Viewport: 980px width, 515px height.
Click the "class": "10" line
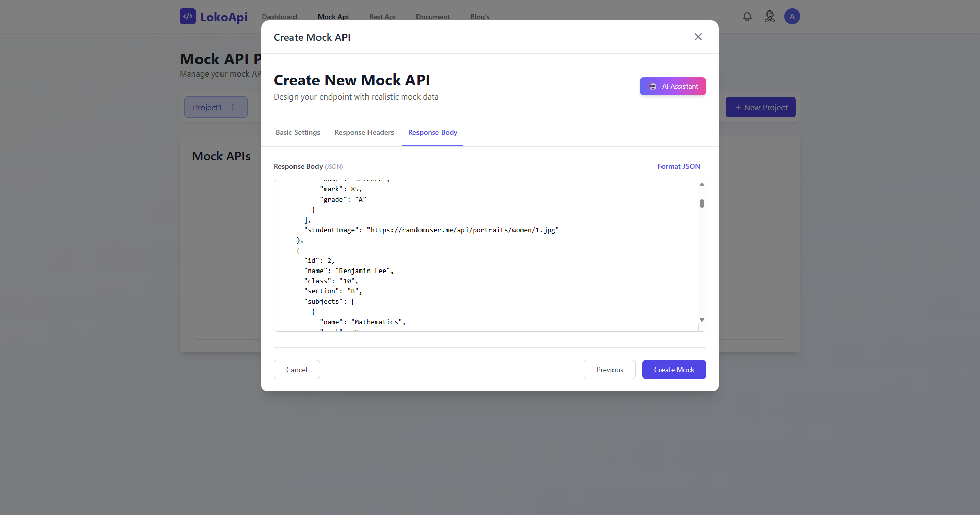tap(331, 281)
